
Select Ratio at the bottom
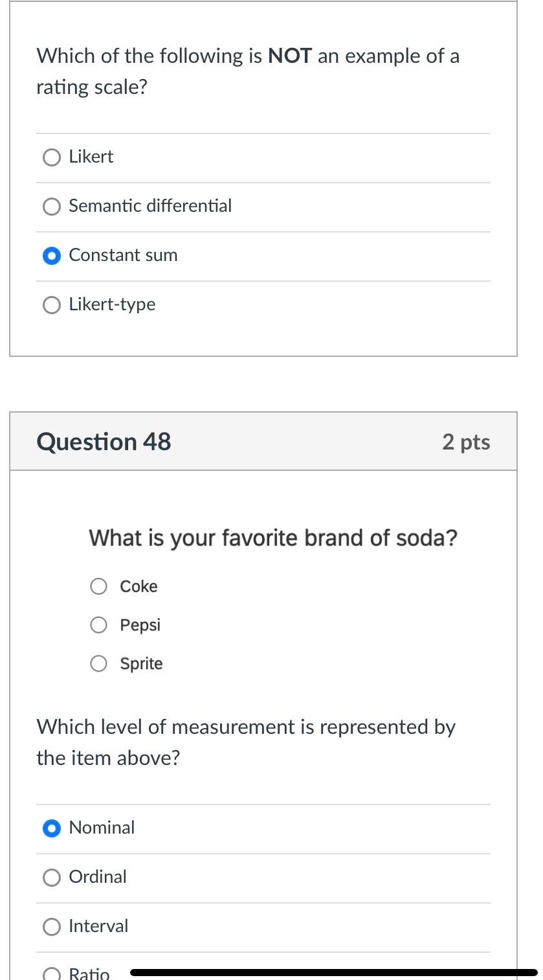click(x=51, y=972)
